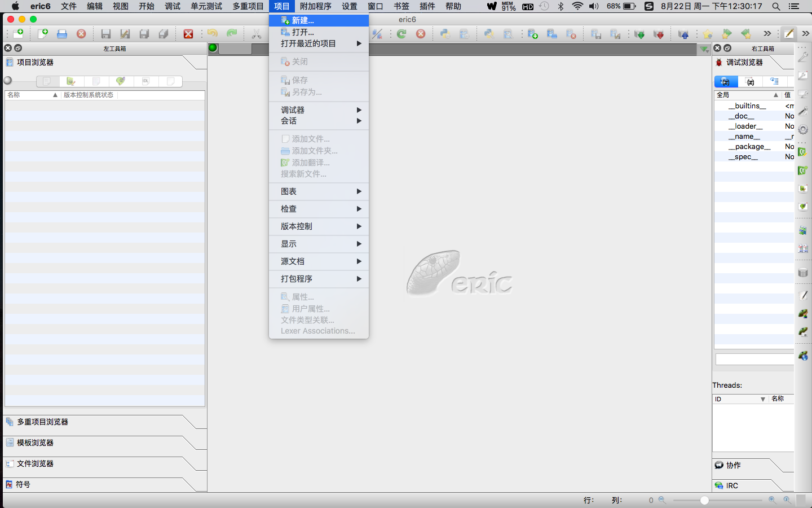Viewport: 812px width, 508px height.
Task: Click the zoom-in magnifier in status bar
Action: tap(772, 500)
